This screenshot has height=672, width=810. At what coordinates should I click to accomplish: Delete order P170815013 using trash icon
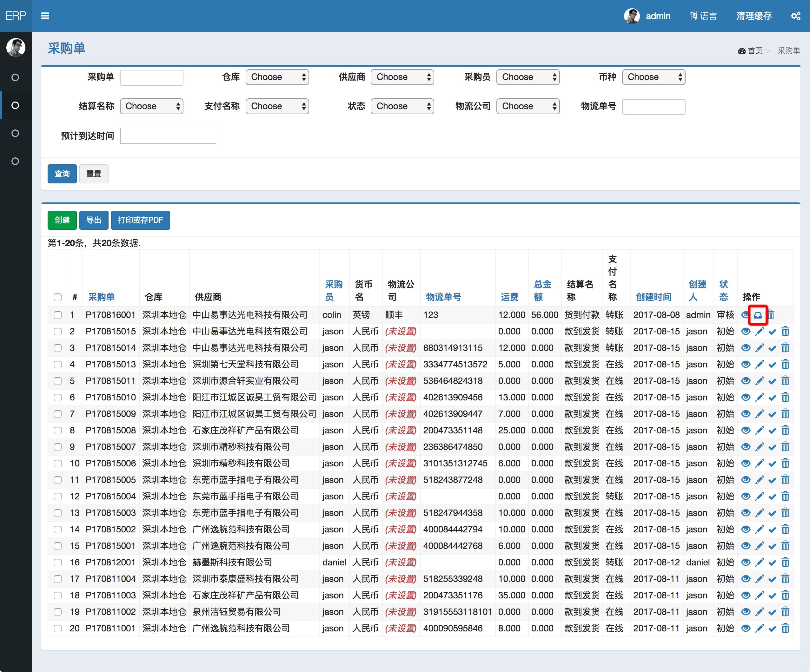point(785,364)
